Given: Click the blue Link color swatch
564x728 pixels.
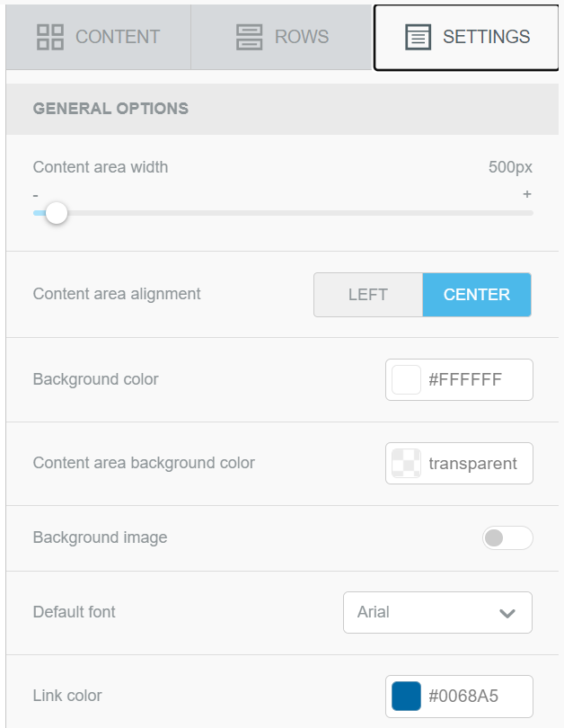Looking at the screenshot, I should coord(406,696).
